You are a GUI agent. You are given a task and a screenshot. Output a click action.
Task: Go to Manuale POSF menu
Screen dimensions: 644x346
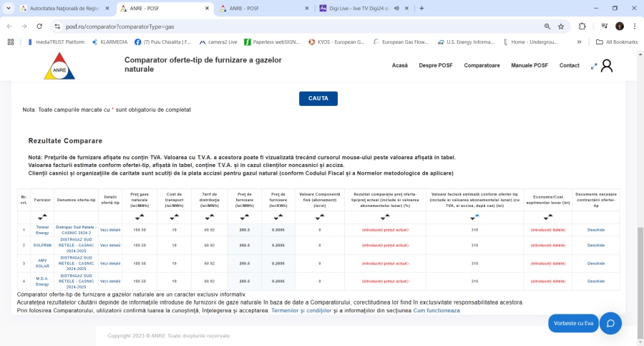[530, 66]
